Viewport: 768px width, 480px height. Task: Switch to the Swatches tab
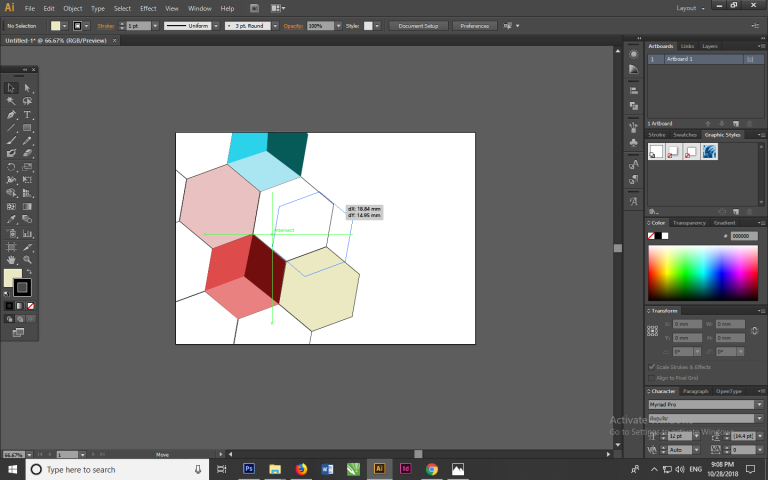click(x=685, y=134)
